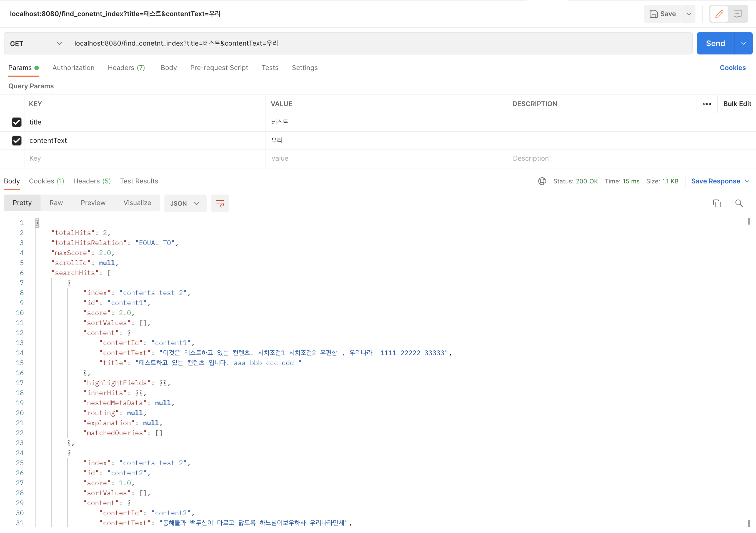Image resolution: width=756 pixels, height=533 pixels.
Task: Open the Send button arrow dropdown
Action: pos(743,43)
